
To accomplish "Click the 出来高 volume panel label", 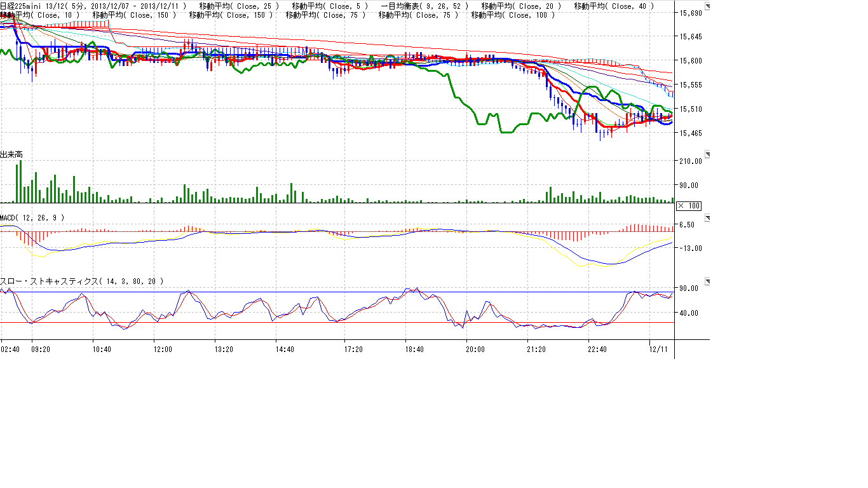I will [x=11, y=154].
